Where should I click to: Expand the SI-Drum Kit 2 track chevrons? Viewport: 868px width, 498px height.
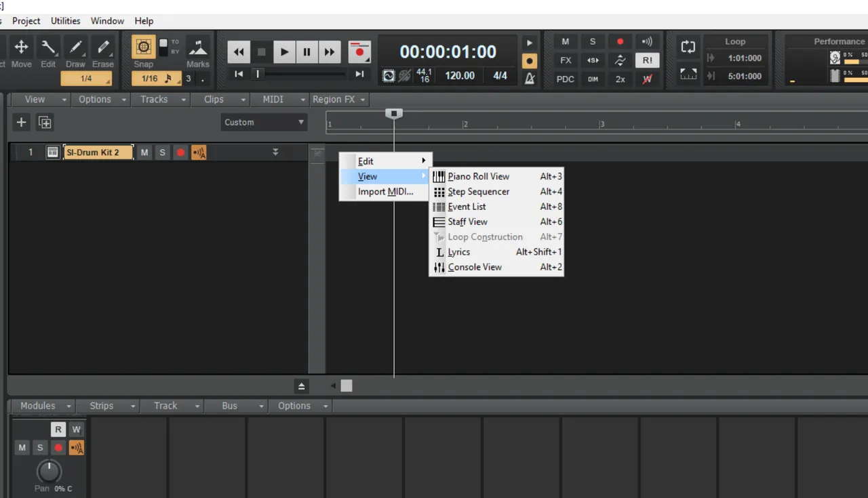(275, 152)
